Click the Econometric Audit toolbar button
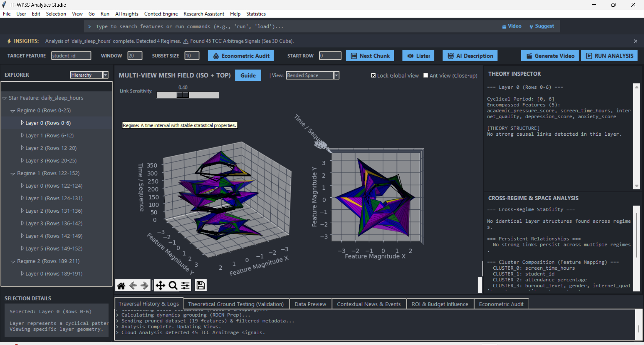 [241, 56]
